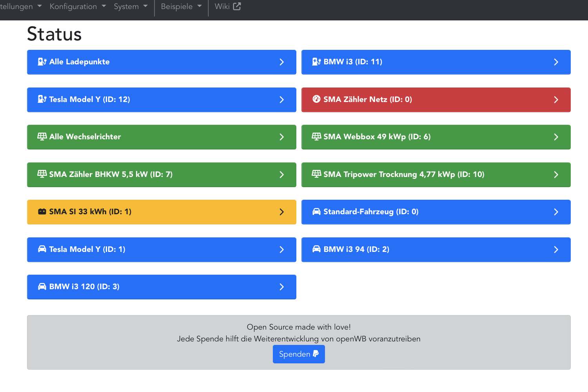Click the Spenden donate button
This screenshot has height=392, width=588.
coord(299,354)
